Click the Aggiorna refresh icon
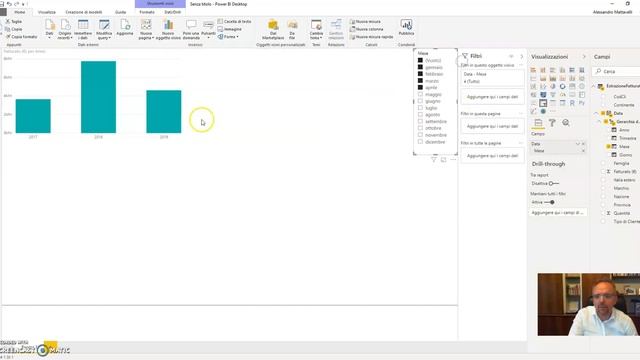Viewport: 640px width, 360px height. [124, 24]
